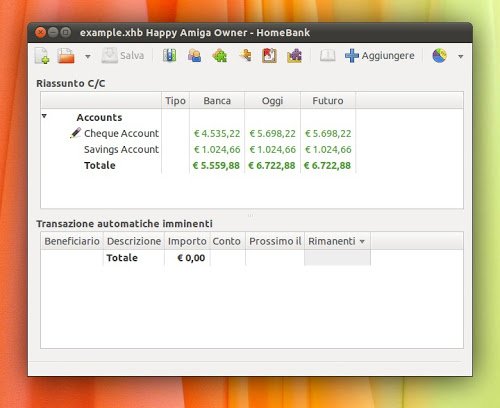Click the Aggiungere button
The image size is (500, 408).
point(380,56)
